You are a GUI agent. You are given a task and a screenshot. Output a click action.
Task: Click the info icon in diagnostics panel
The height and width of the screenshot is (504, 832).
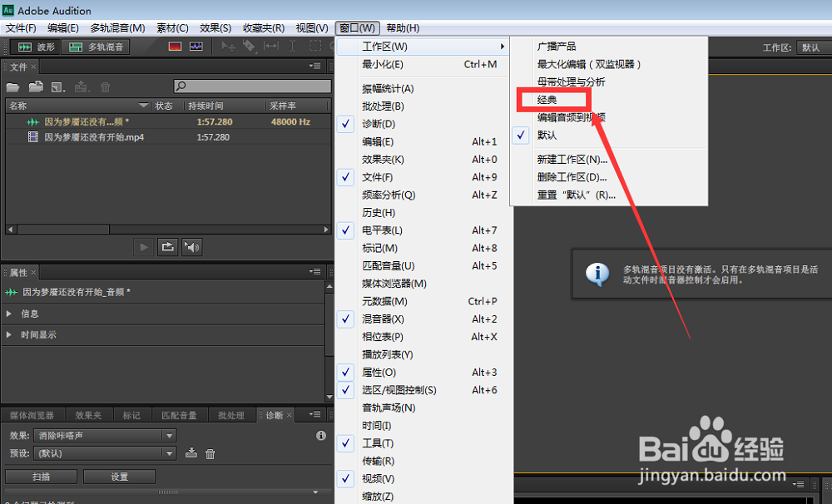pos(321,436)
